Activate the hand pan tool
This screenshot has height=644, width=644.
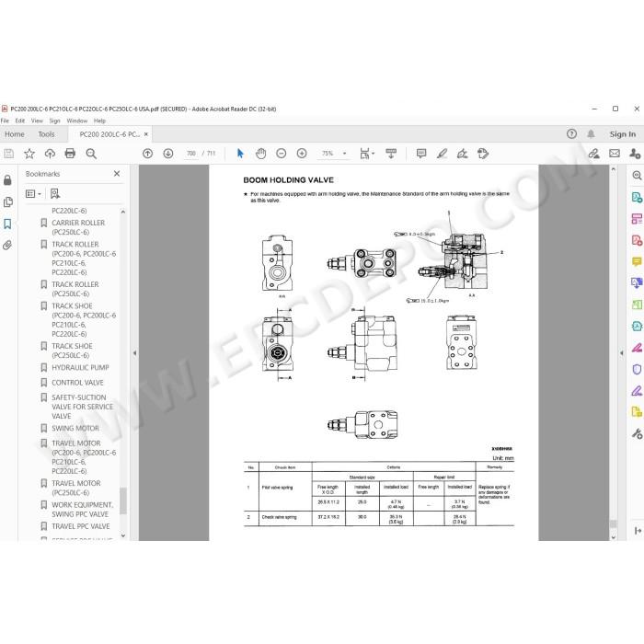(x=260, y=154)
